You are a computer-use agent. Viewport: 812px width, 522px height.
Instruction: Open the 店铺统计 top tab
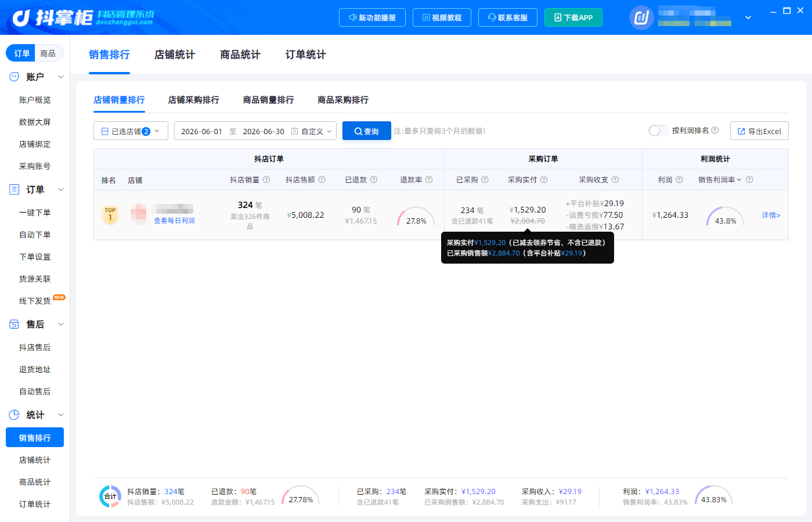click(x=175, y=55)
